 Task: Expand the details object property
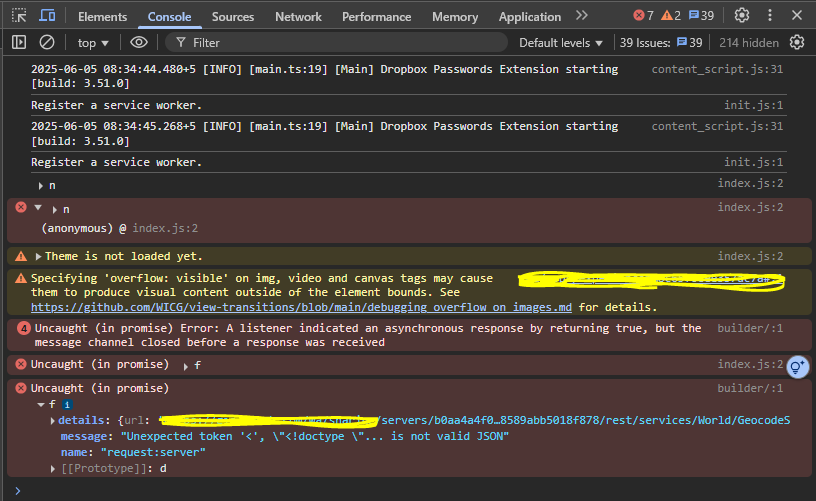pyautogui.click(x=53, y=420)
